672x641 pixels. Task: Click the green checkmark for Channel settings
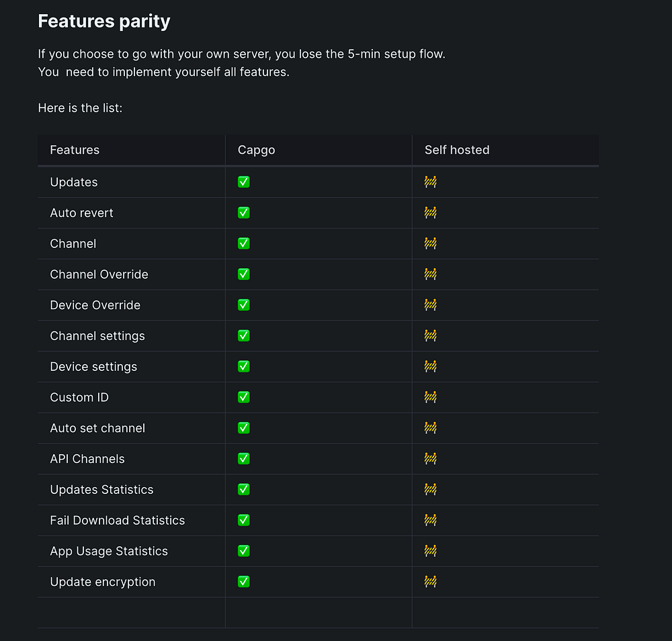[x=244, y=336]
